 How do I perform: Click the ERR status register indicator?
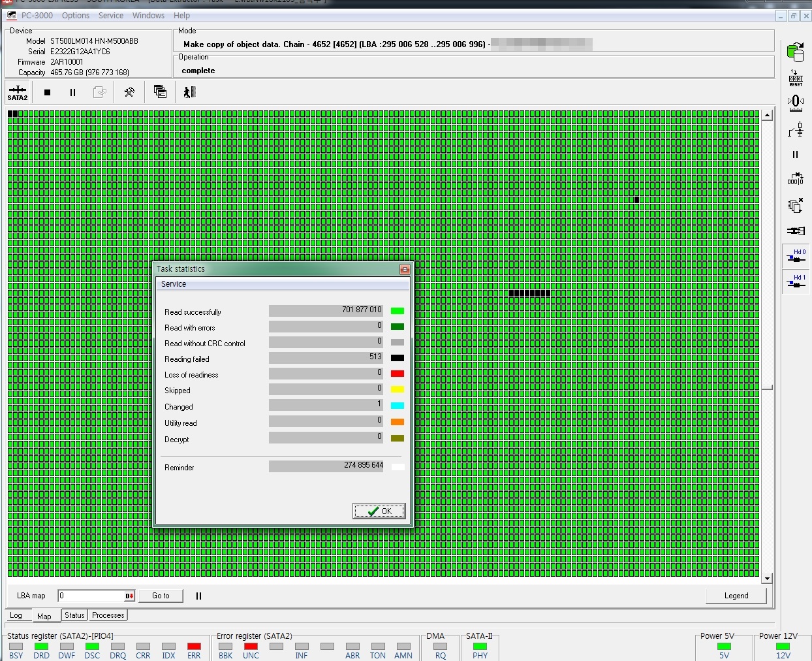point(194,647)
